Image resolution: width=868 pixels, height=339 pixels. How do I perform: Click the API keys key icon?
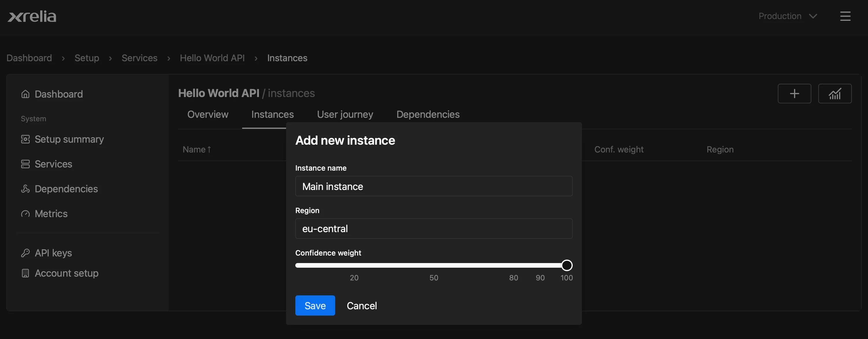[x=25, y=253]
